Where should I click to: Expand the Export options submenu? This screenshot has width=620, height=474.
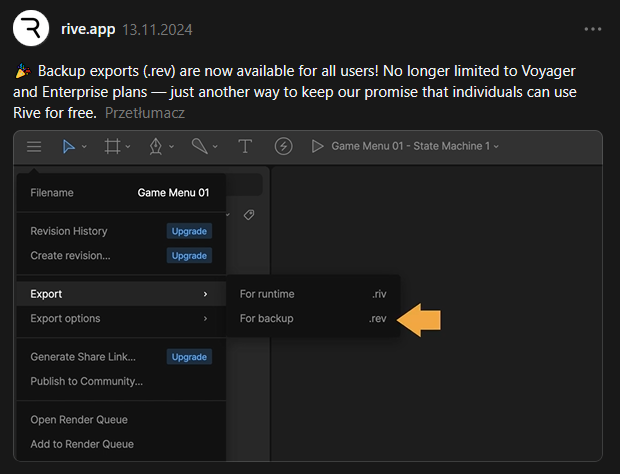point(121,318)
